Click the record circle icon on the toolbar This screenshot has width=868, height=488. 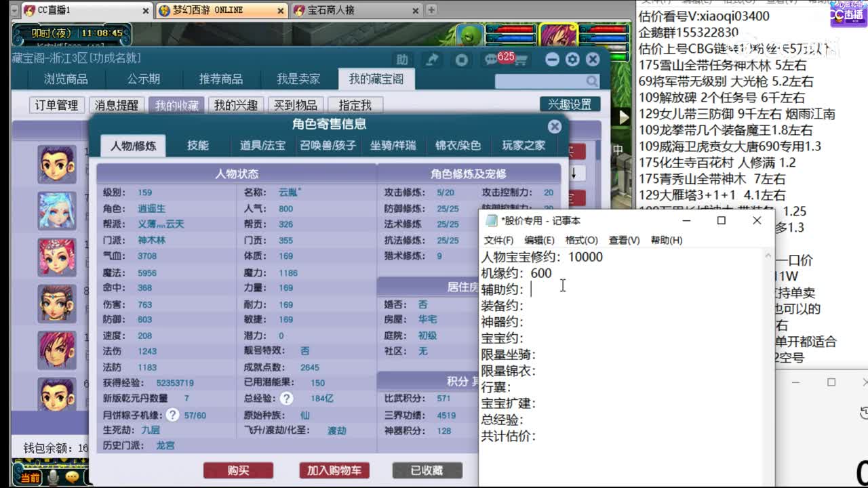462,60
